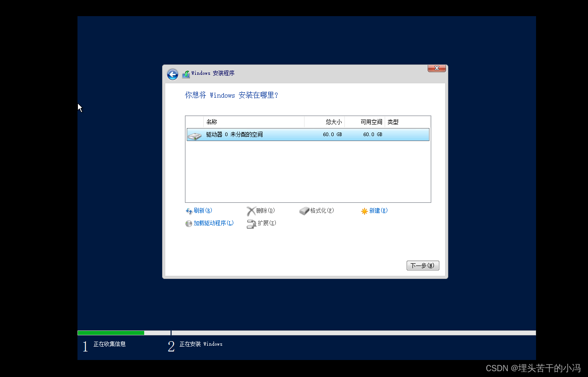
Task: Close the Windows setup dialog
Action: 437,68
